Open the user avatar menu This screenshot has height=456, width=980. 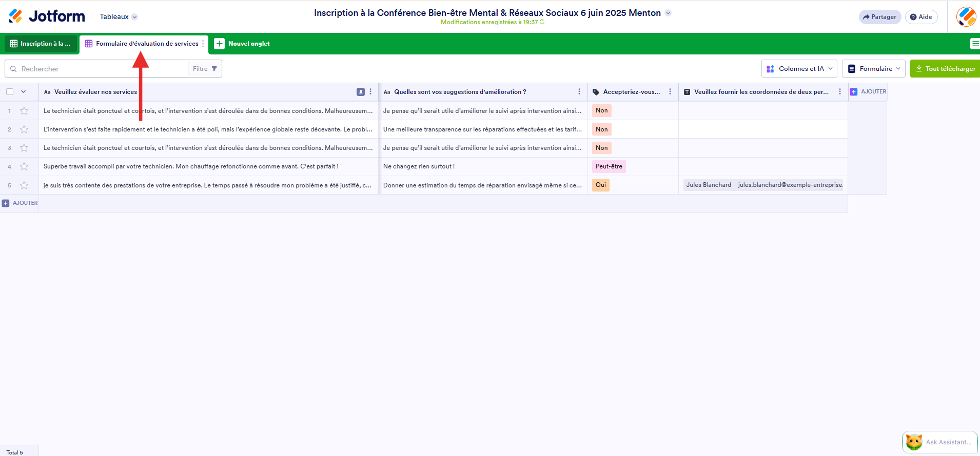[966, 16]
